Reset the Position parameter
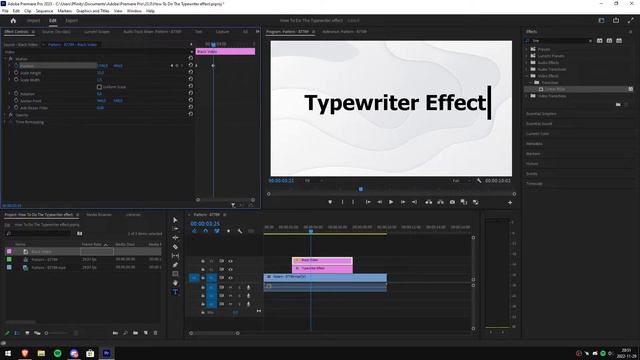The width and height of the screenshot is (640, 360). click(191, 65)
